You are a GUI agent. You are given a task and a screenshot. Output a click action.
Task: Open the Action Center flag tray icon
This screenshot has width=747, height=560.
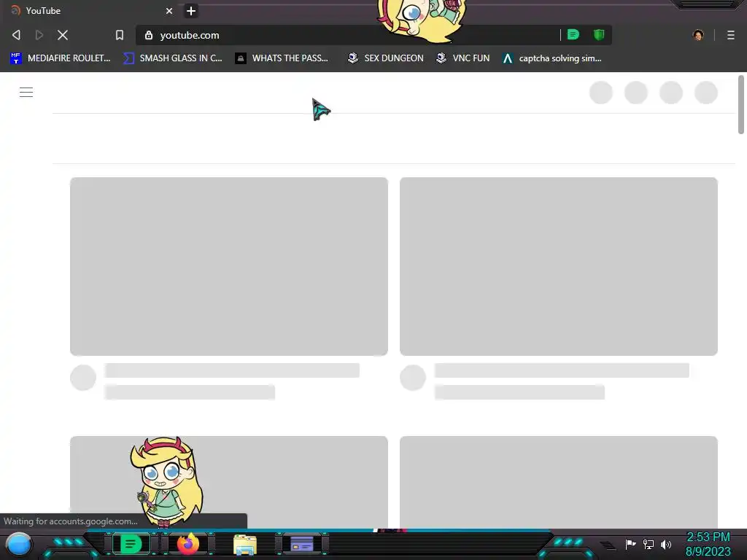pos(630,544)
